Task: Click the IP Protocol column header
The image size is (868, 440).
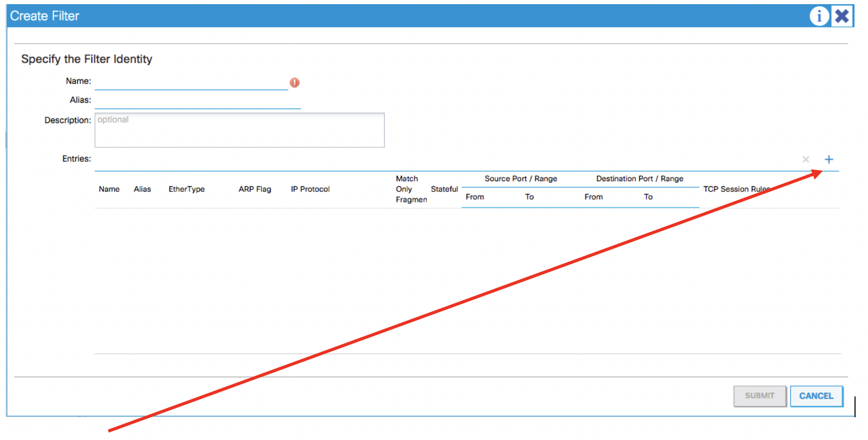Action: [x=310, y=189]
